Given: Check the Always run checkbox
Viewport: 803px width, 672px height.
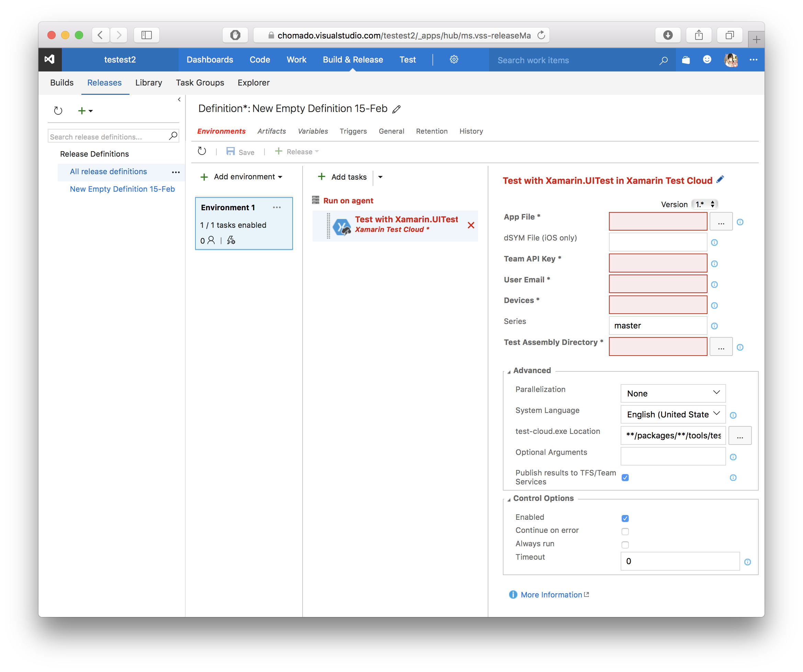Looking at the screenshot, I should tap(625, 545).
